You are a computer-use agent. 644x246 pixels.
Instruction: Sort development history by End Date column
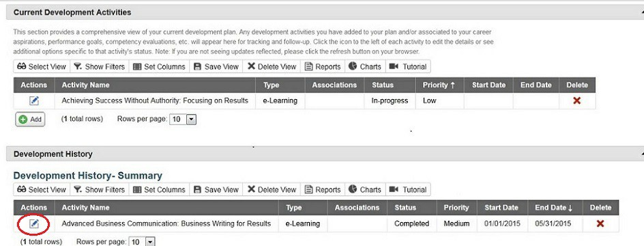[x=554, y=208]
